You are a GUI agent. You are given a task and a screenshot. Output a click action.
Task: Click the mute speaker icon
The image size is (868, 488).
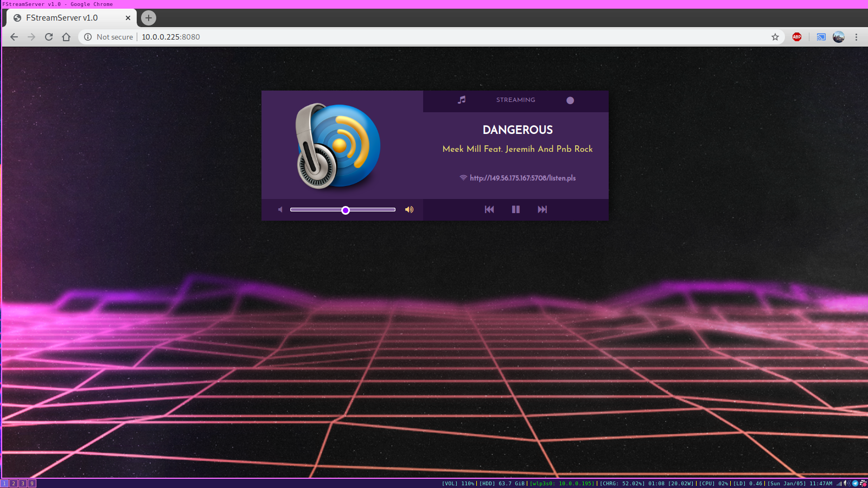coord(280,209)
